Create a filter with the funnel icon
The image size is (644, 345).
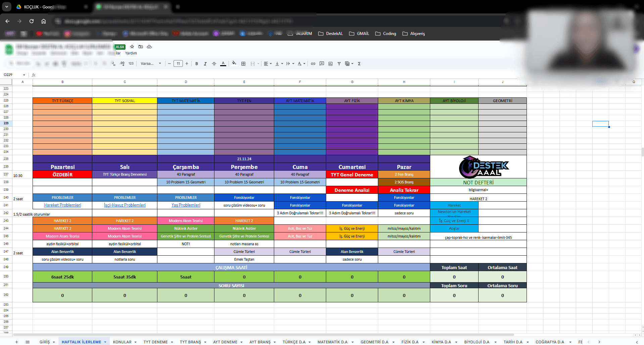pos(339,64)
